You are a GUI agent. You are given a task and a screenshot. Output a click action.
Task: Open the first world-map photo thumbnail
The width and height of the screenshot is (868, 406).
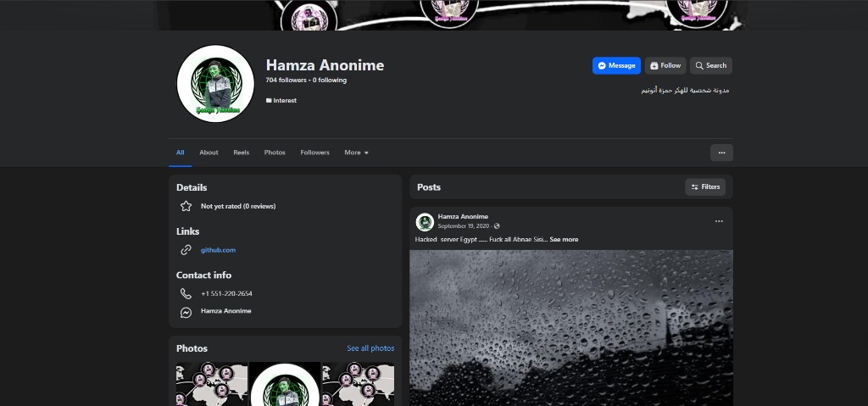tap(212, 384)
